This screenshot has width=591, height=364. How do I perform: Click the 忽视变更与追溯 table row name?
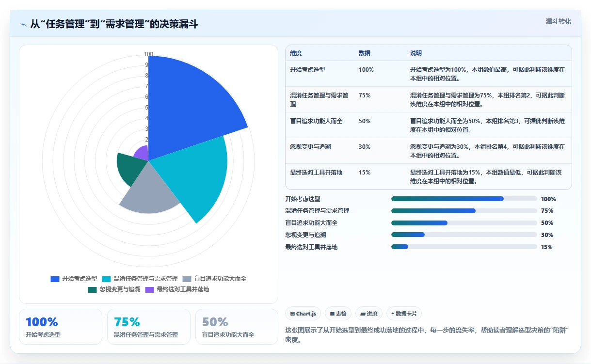pos(310,147)
